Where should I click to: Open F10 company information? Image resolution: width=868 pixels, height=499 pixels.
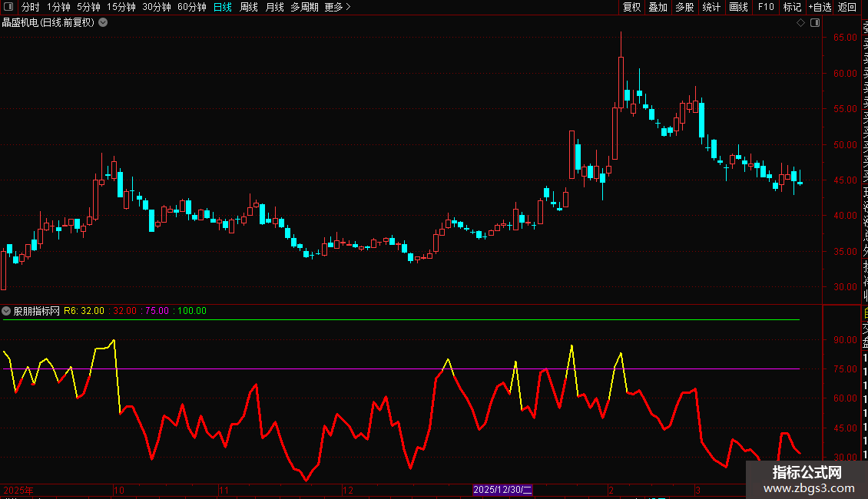(766, 7)
